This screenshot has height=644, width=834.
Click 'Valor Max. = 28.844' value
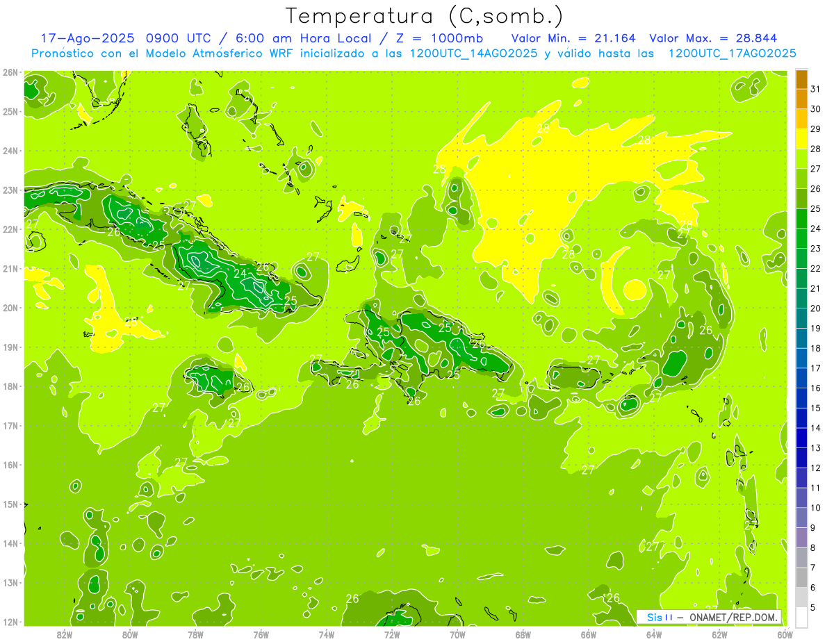click(x=713, y=38)
